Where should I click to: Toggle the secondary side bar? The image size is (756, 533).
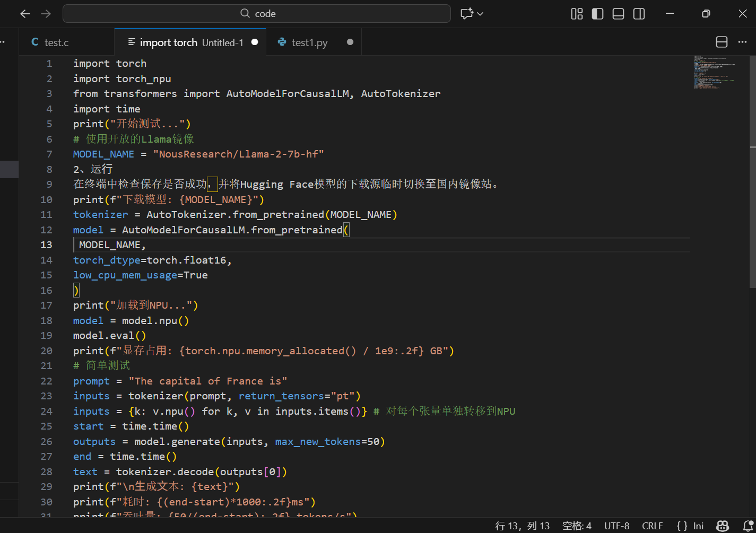(x=639, y=14)
